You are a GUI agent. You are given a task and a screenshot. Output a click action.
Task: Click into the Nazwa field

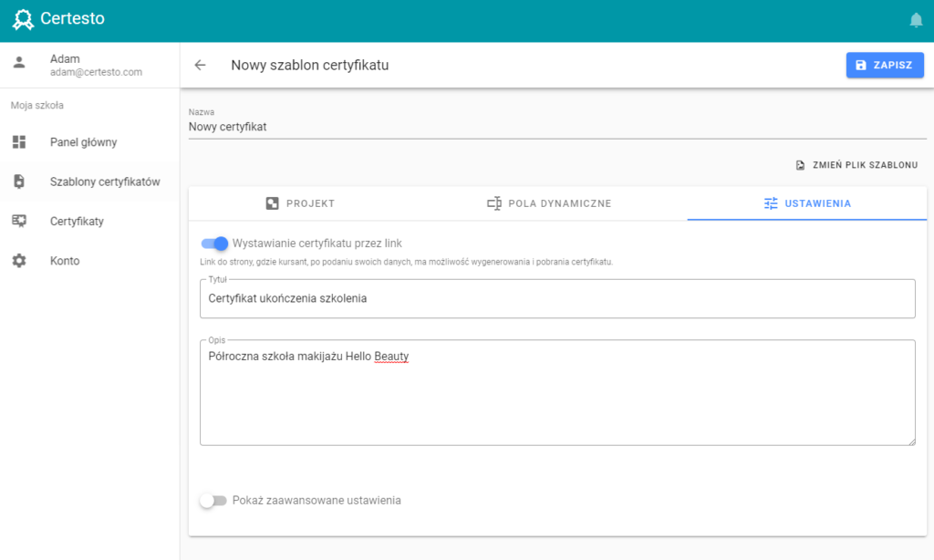[x=557, y=127]
